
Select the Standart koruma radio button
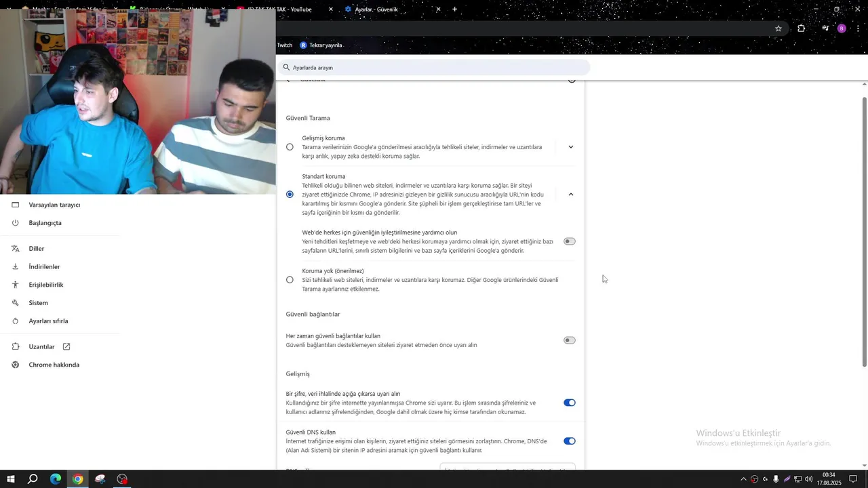[x=290, y=195]
